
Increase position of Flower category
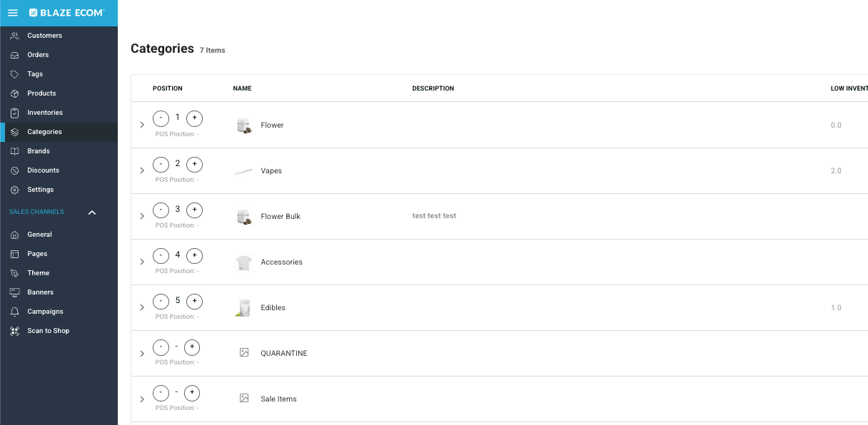pyautogui.click(x=195, y=119)
